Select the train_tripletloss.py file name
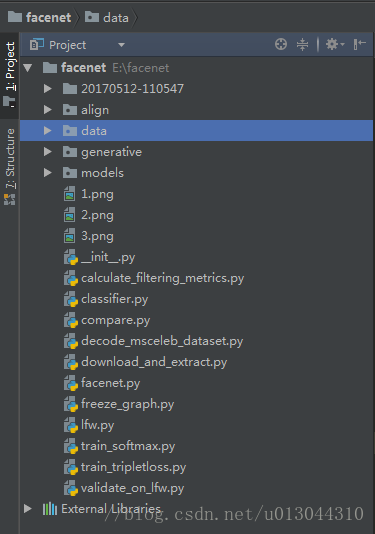Image resolution: width=375 pixels, height=534 pixels. pyautogui.click(x=134, y=468)
